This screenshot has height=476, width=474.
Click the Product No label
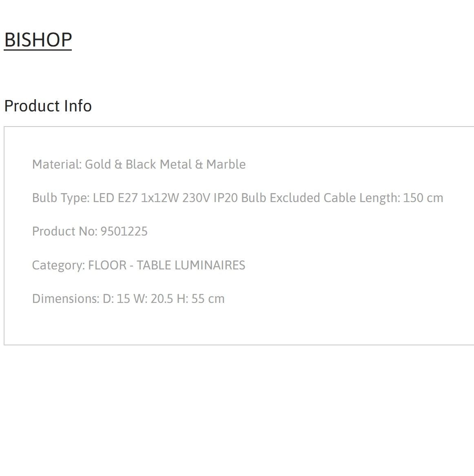pos(64,231)
